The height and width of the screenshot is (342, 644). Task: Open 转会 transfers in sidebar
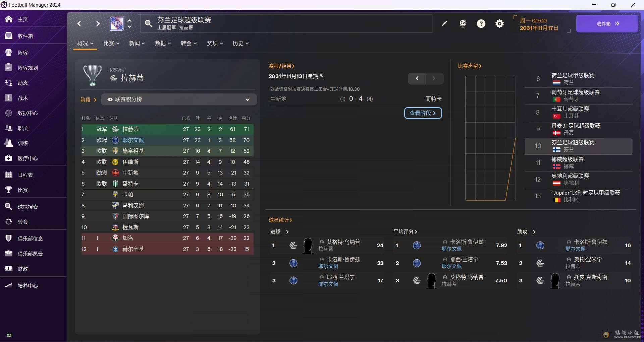click(22, 222)
